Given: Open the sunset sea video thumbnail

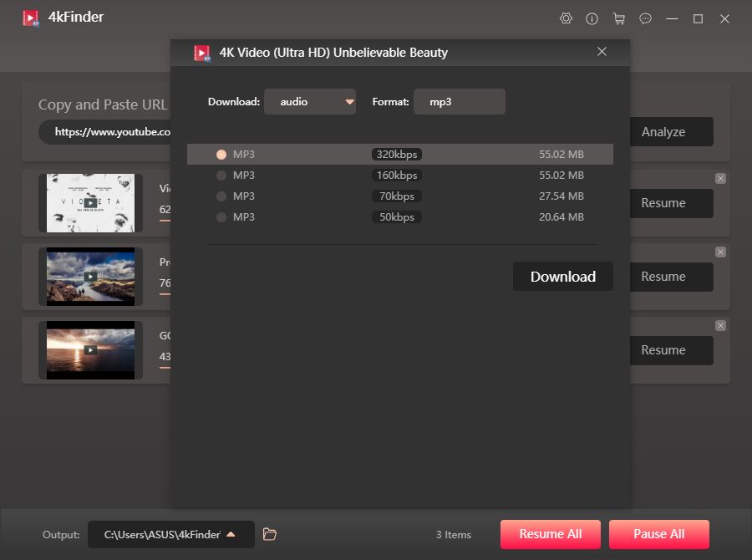Looking at the screenshot, I should (x=90, y=350).
